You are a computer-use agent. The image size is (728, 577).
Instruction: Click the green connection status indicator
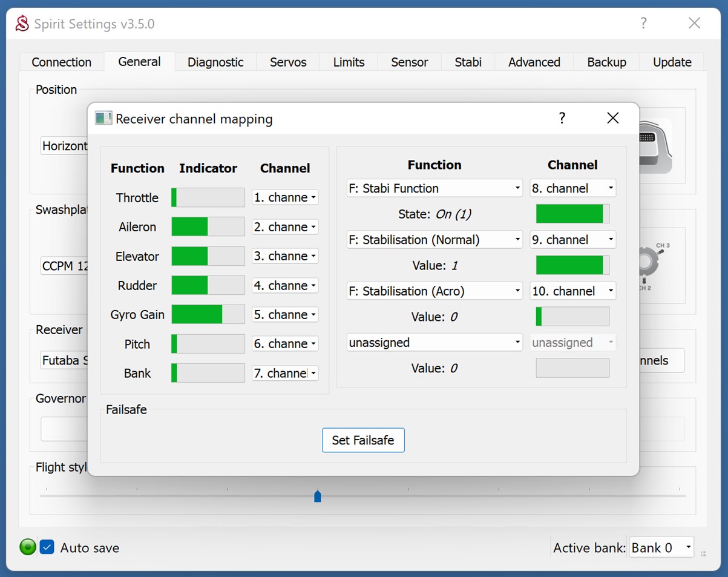(28, 547)
